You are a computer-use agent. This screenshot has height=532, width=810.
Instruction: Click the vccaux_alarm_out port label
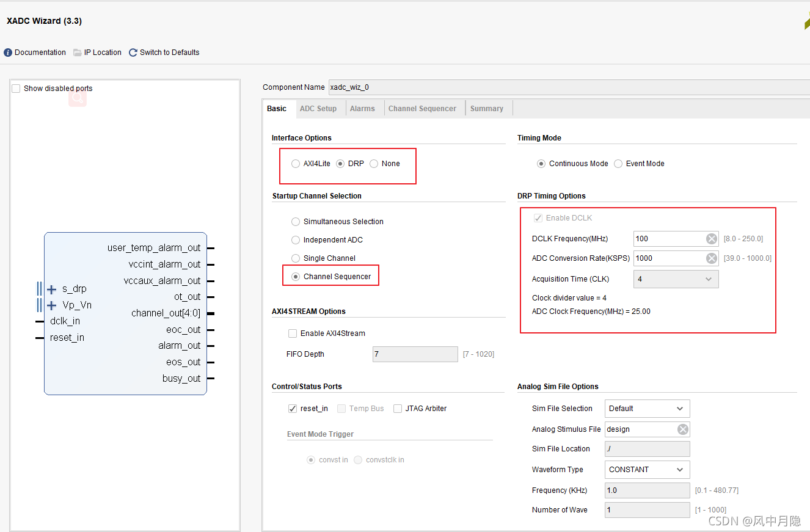[162, 281]
